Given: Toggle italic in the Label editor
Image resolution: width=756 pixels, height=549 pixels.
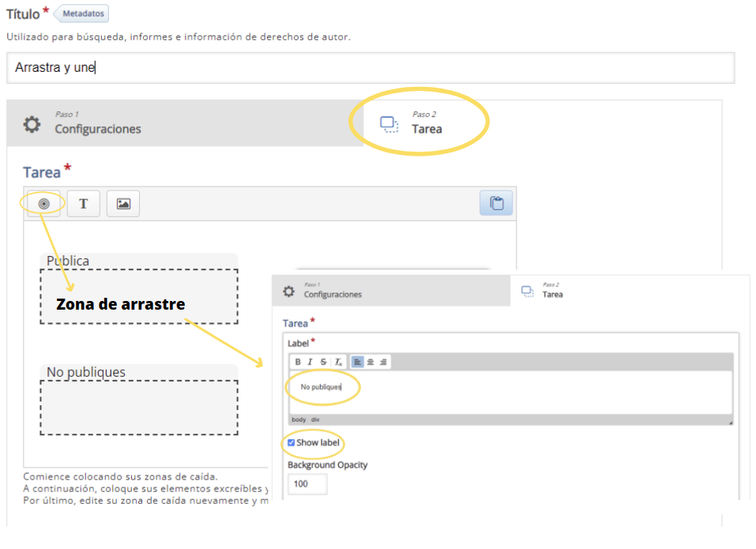Looking at the screenshot, I should coord(310,362).
